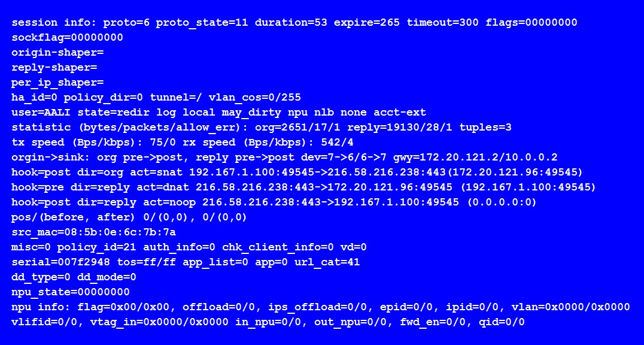This screenshot has height=345, width=644.
Task: Click the serial=007f2948 text
Action: tap(61, 262)
